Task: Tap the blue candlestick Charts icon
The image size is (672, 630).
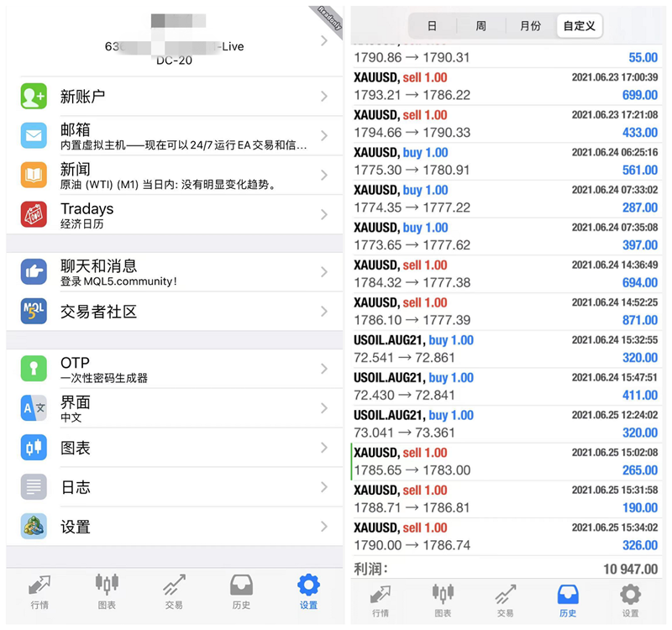Action: [34, 448]
